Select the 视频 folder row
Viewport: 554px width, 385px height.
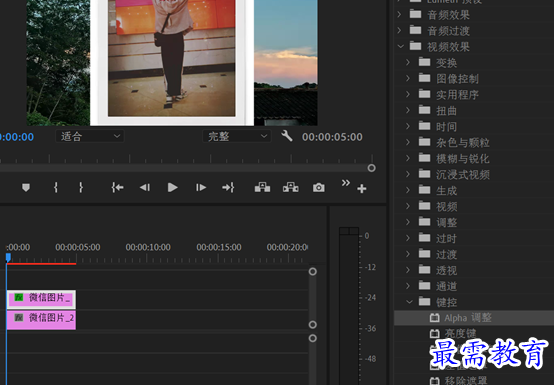474,206
